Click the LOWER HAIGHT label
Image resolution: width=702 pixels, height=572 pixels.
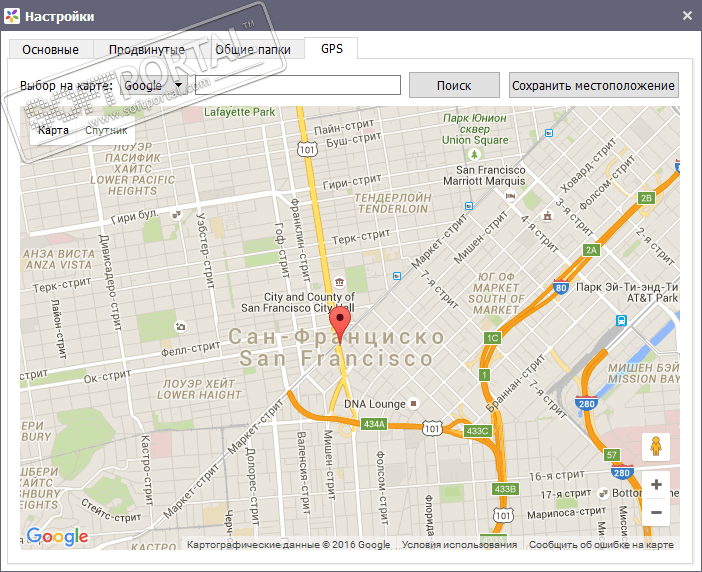pyautogui.click(x=199, y=395)
